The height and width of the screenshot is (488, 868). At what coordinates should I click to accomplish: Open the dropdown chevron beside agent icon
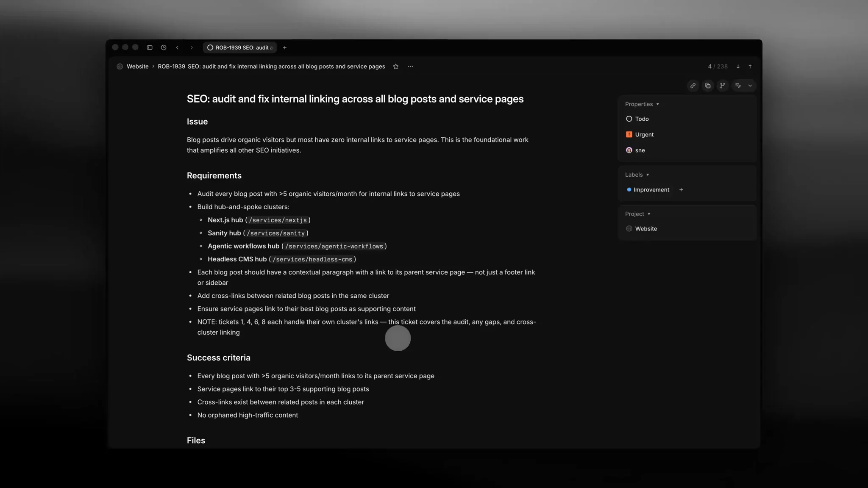(750, 86)
